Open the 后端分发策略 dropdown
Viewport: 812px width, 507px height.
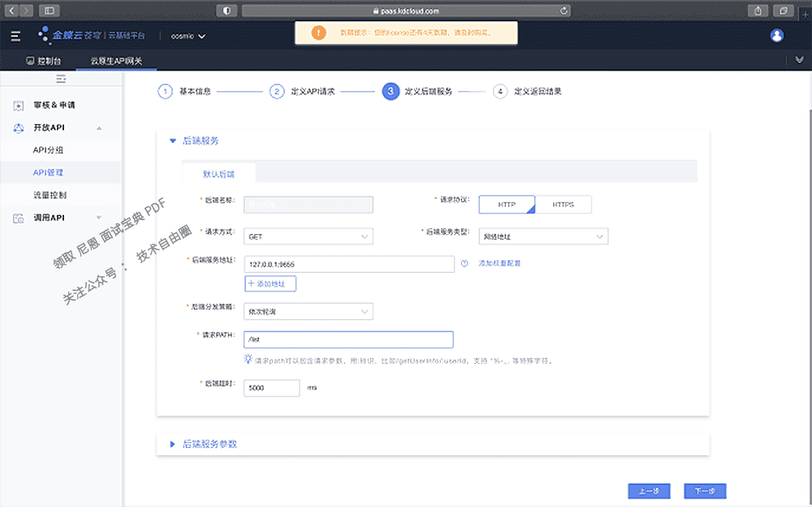(x=308, y=311)
